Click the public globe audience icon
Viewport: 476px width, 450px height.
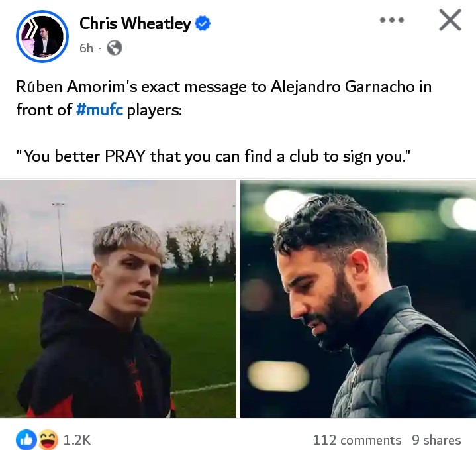[x=115, y=48]
